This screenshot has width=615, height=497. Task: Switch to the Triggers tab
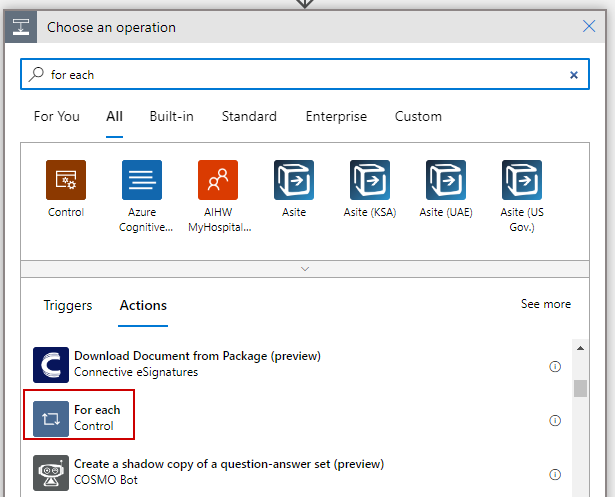point(68,306)
